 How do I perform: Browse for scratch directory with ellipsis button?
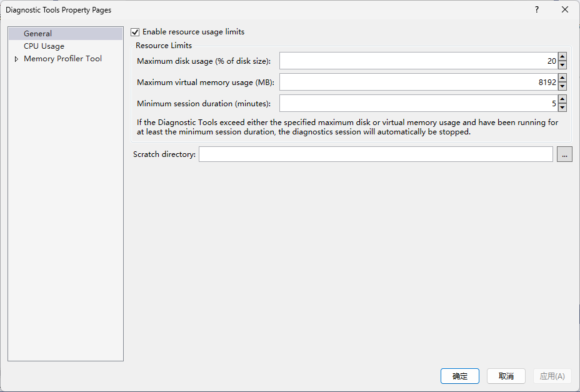click(x=564, y=154)
